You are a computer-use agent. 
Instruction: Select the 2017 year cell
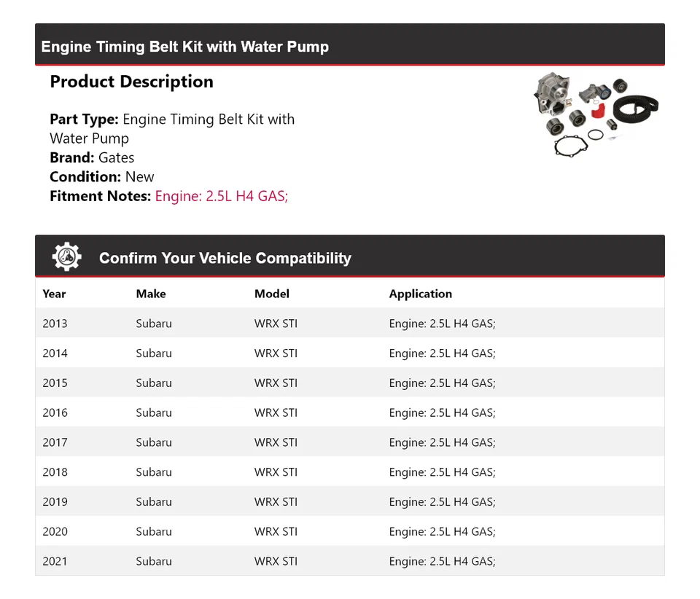tap(55, 442)
